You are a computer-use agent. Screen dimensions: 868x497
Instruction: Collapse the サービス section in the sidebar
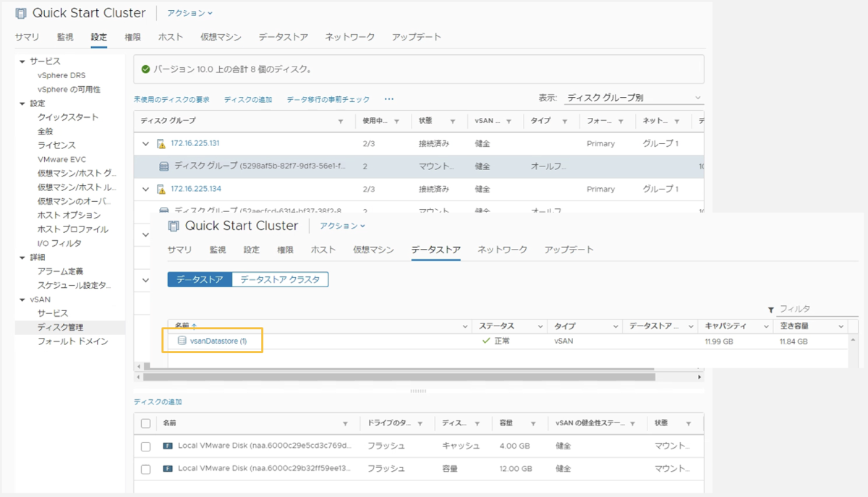click(x=22, y=61)
